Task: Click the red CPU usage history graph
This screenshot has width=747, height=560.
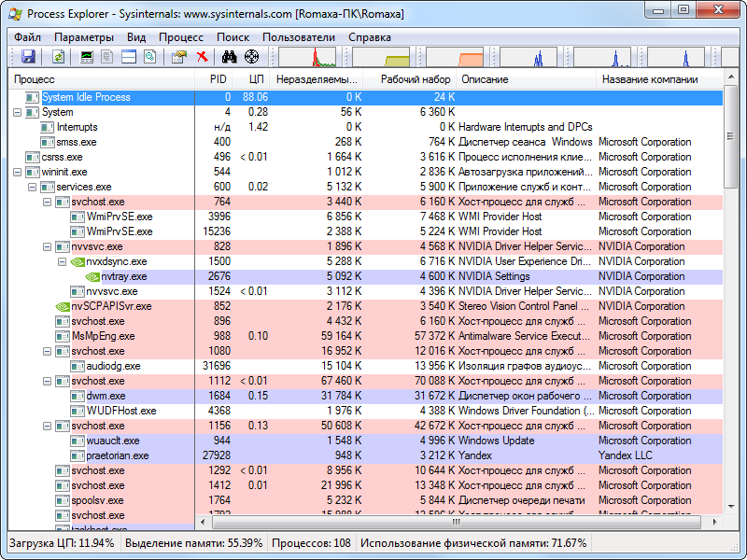Action: tap(307, 57)
